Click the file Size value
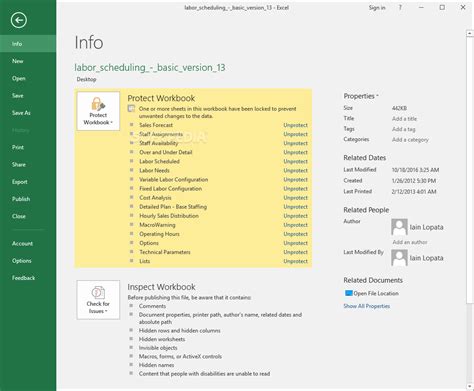This screenshot has height=391, width=474. tap(399, 108)
